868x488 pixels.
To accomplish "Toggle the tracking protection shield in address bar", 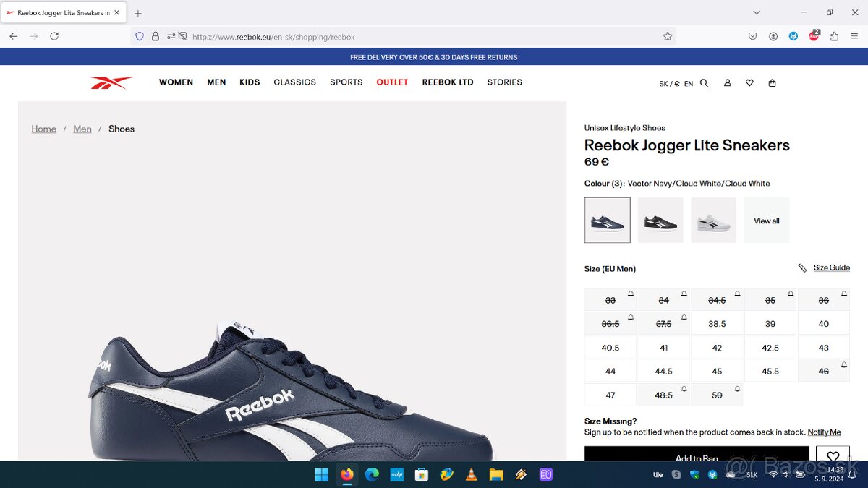I will pyautogui.click(x=139, y=36).
